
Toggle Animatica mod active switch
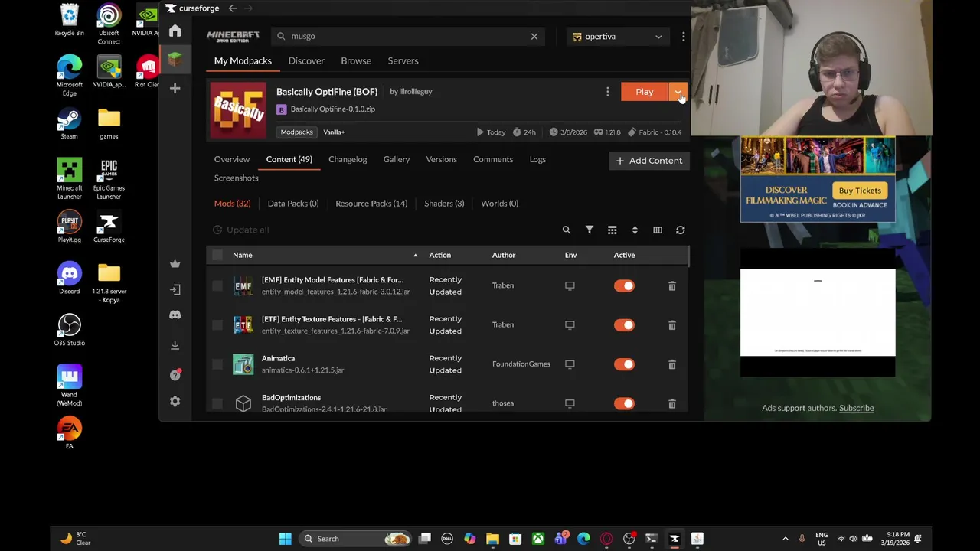624,364
